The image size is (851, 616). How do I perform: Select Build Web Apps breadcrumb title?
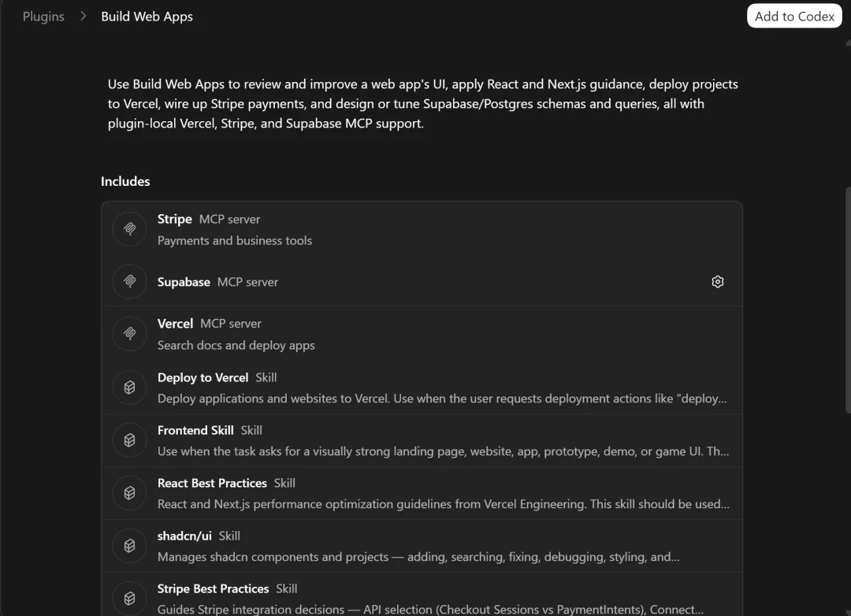click(147, 17)
